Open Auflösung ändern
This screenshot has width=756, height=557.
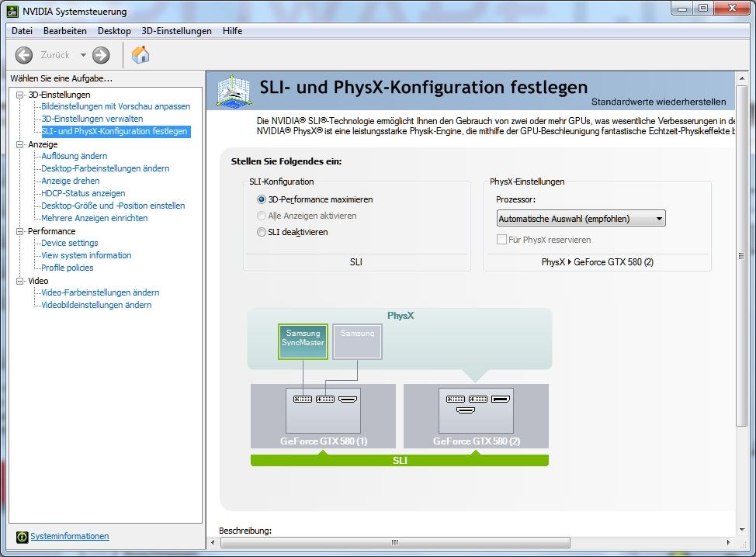[x=75, y=156]
